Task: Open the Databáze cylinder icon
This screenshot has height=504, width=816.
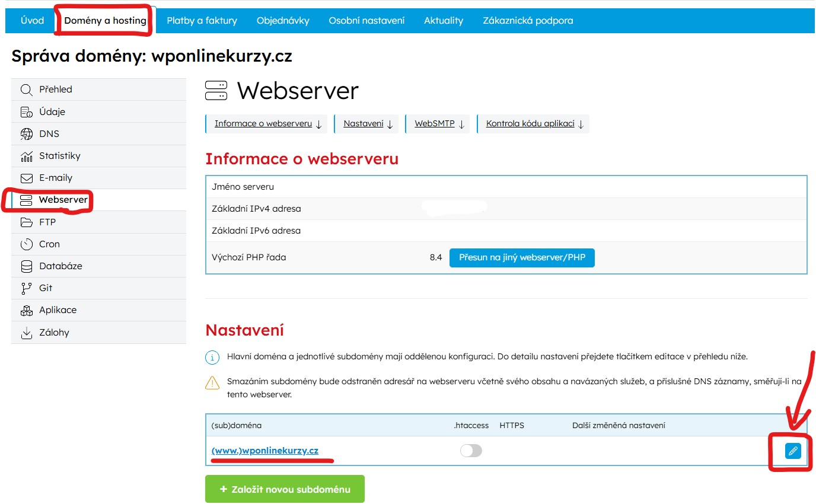Action: pos(26,266)
